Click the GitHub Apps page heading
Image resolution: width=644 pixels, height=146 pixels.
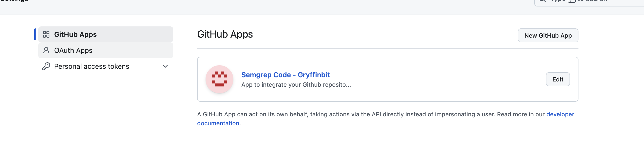[225, 34]
